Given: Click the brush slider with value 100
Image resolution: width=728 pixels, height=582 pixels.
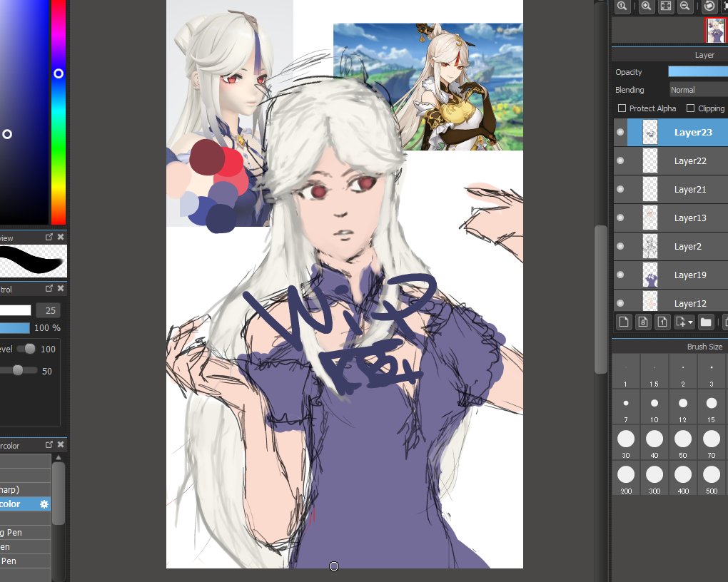Looking at the screenshot, I should (26, 349).
